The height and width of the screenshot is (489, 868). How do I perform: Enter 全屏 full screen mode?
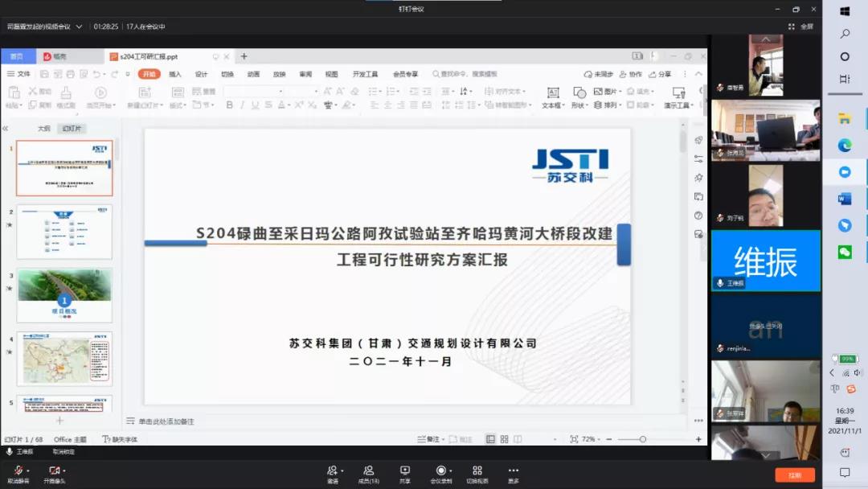click(803, 27)
